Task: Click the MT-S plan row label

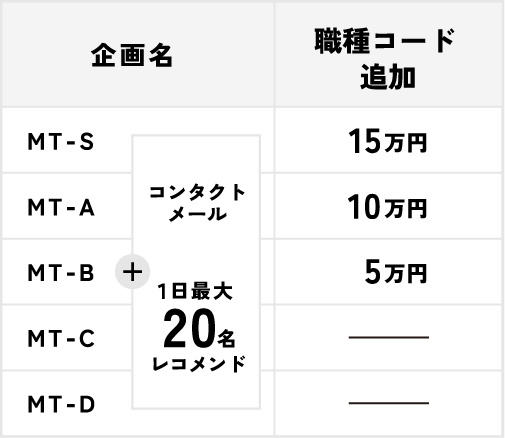Action: click(x=61, y=142)
